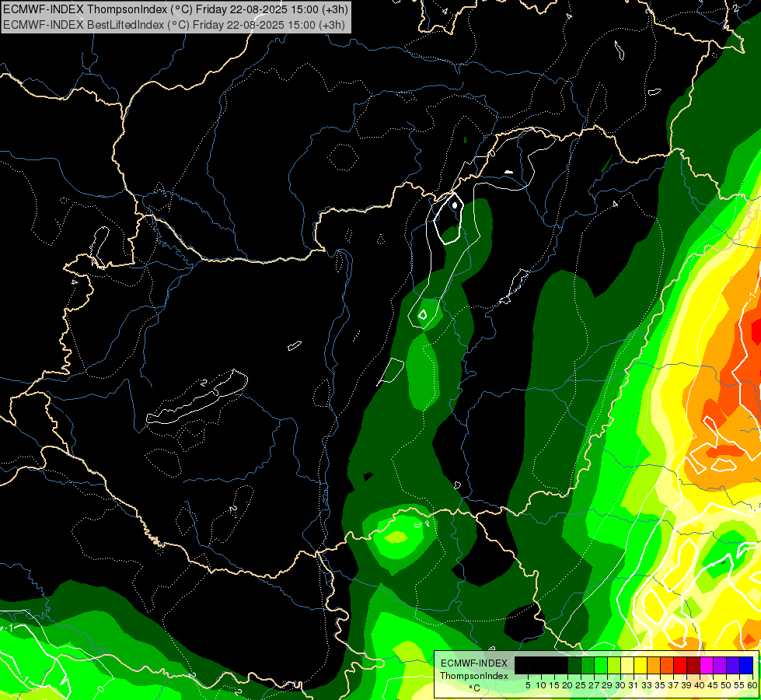Click the legend's ThompsonIndex label
This screenshot has width=761, height=700.
(x=474, y=676)
